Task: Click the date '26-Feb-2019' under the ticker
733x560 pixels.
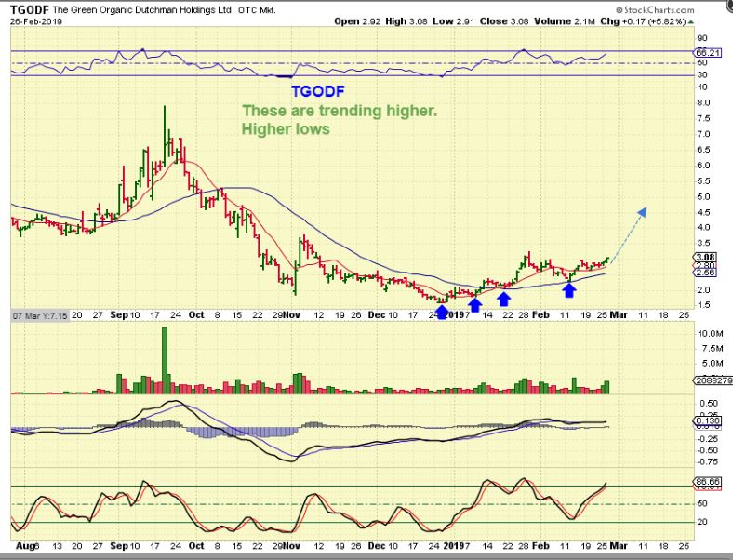Action: click(36, 21)
